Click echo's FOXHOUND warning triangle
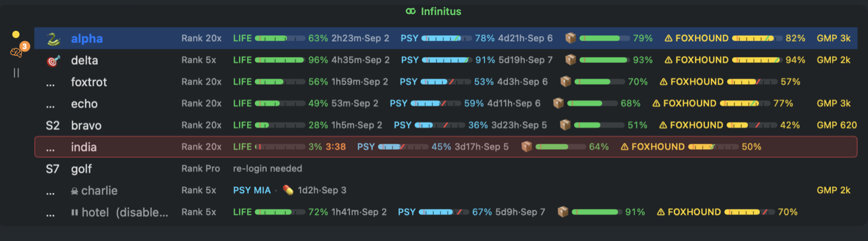This screenshot has height=241, width=868. (656, 104)
